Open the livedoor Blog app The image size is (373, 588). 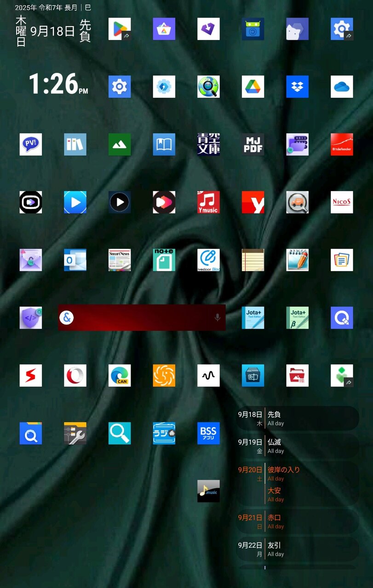pos(208,260)
